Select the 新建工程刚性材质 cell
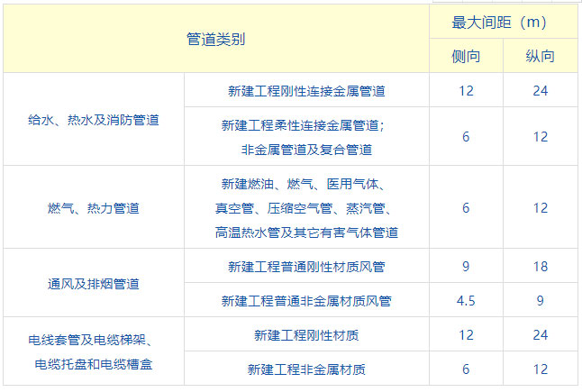Screen dimensions: 582x392 (x=306, y=335)
